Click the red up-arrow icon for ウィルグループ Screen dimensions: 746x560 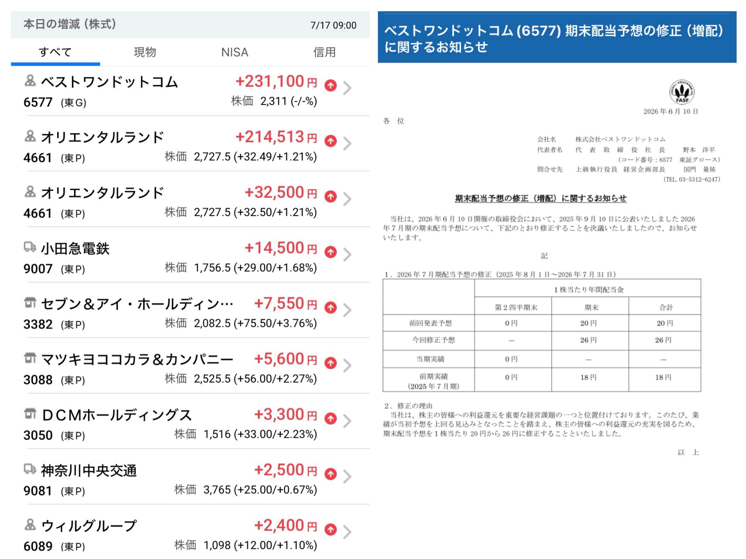(330, 529)
